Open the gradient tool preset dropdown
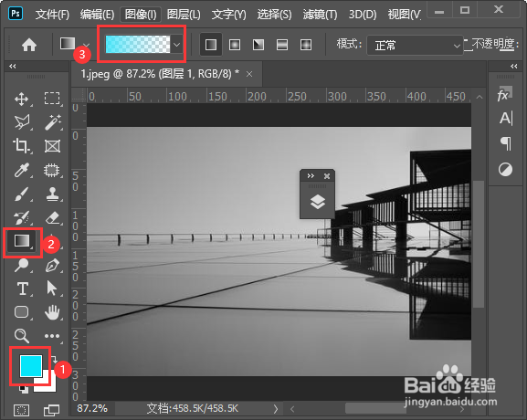This screenshot has width=527, height=420. pyautogui.click(x=87, y=45)
